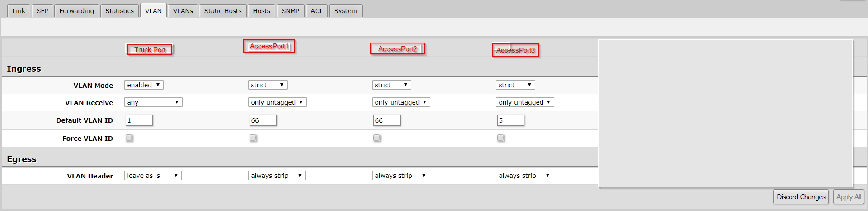This screenshot has width=868, height=211.
Task: Open Trunk Port VLAN Header dropdown
Action: click(x=153, y=176)
